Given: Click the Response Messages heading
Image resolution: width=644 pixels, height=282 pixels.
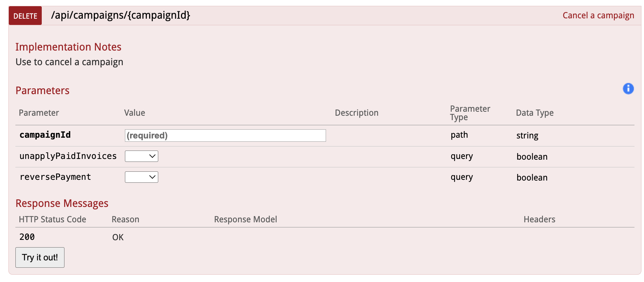Looking at the screenshot, I should (62, 203).
